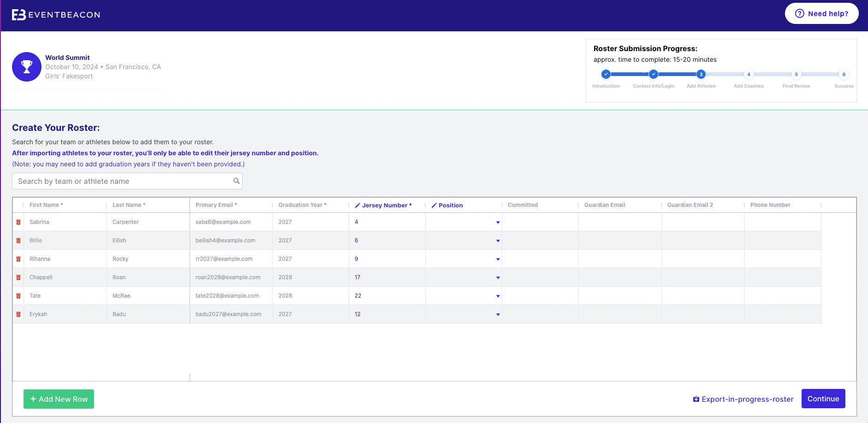Select step 4 Add Coaches marker
The width and height of the screenshot is (868, 423).
(749, 74)
